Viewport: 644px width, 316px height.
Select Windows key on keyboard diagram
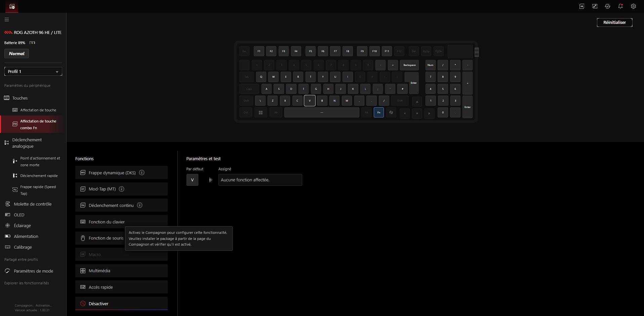click(x=260, y=112)
